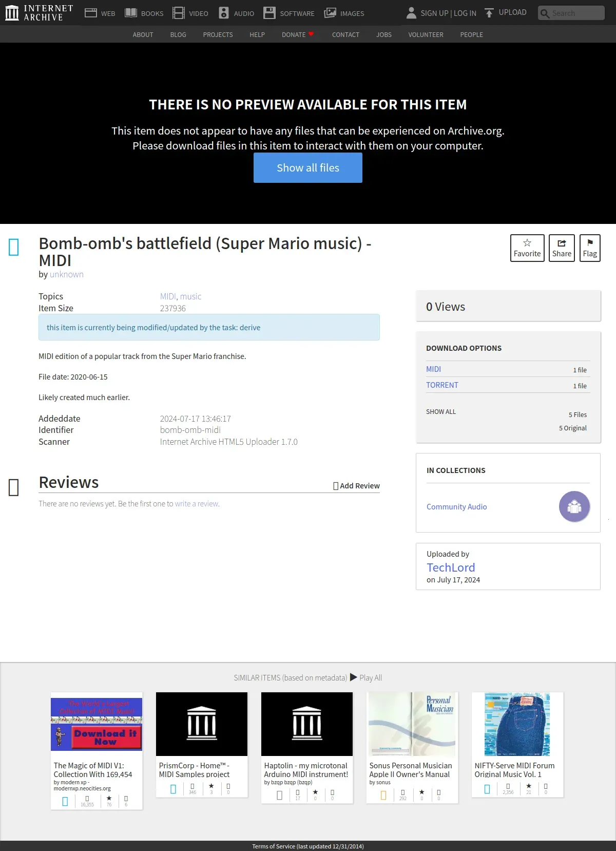Click Play All triangle icon

click(354, 677)
